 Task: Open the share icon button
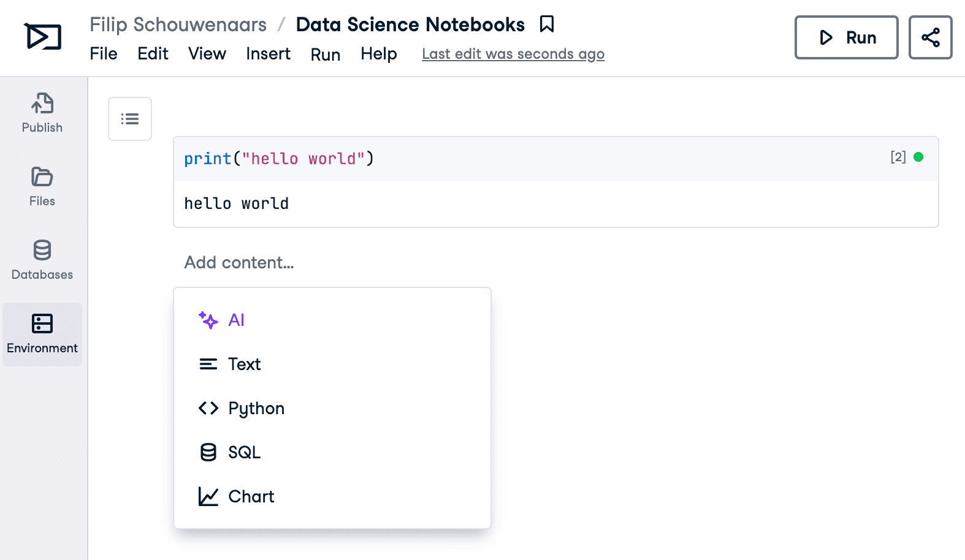929,37
